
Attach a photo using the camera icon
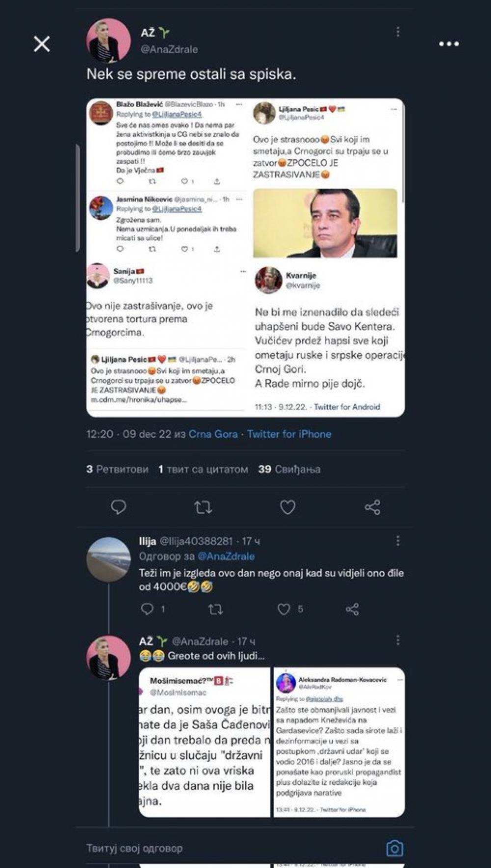point(394,848)
